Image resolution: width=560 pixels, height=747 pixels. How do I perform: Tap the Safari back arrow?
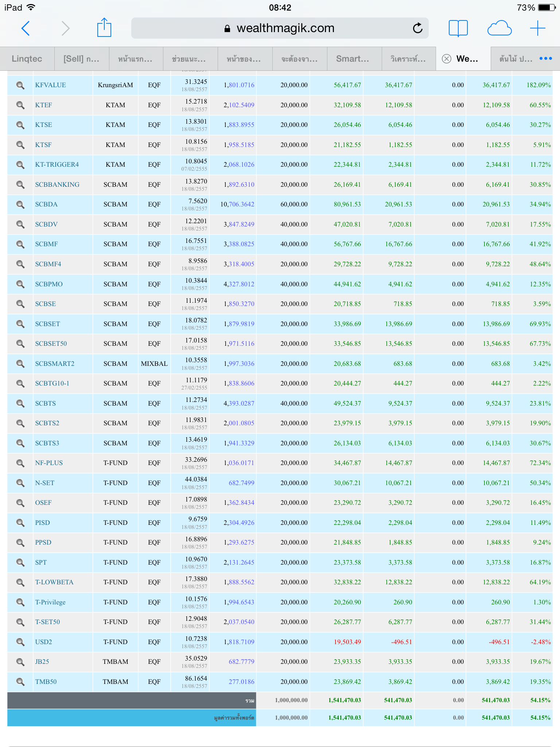point(26,28)
